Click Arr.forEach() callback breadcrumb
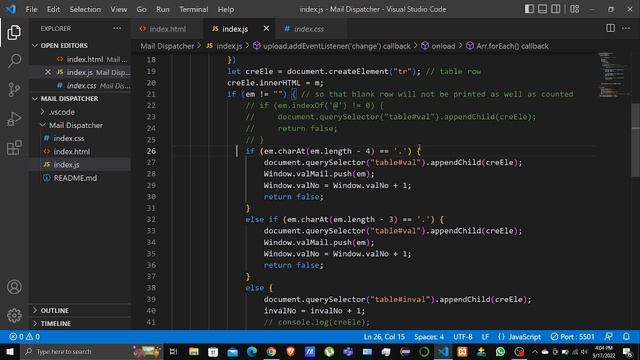Screen dimensions: 640x360 pyautogui.click(x=507, y=46)
